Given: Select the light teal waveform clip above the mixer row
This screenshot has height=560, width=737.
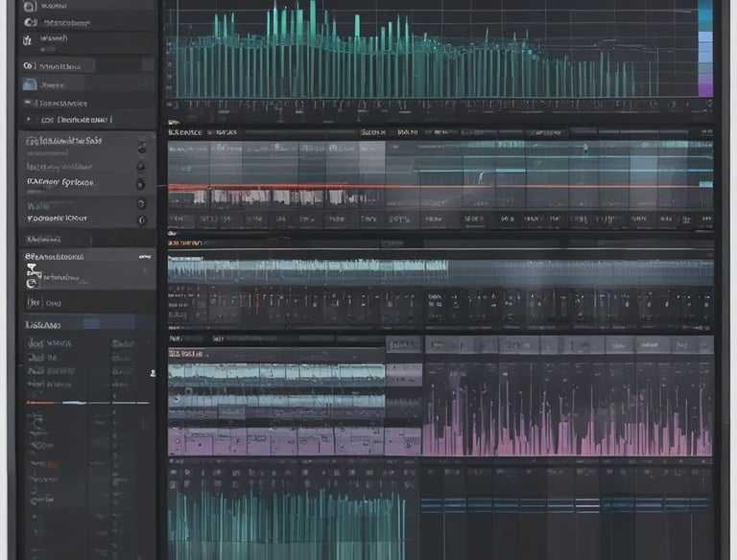Looking at the screenshot, I should pos(308,271).
